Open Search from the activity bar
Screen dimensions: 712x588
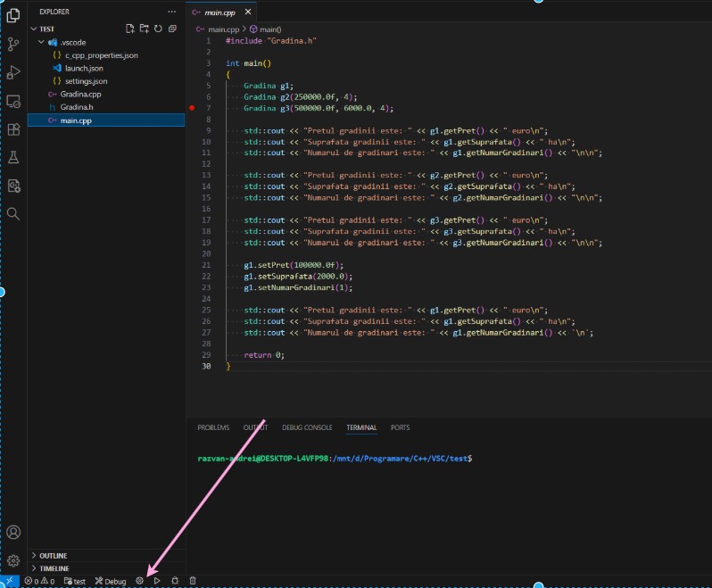13,214
